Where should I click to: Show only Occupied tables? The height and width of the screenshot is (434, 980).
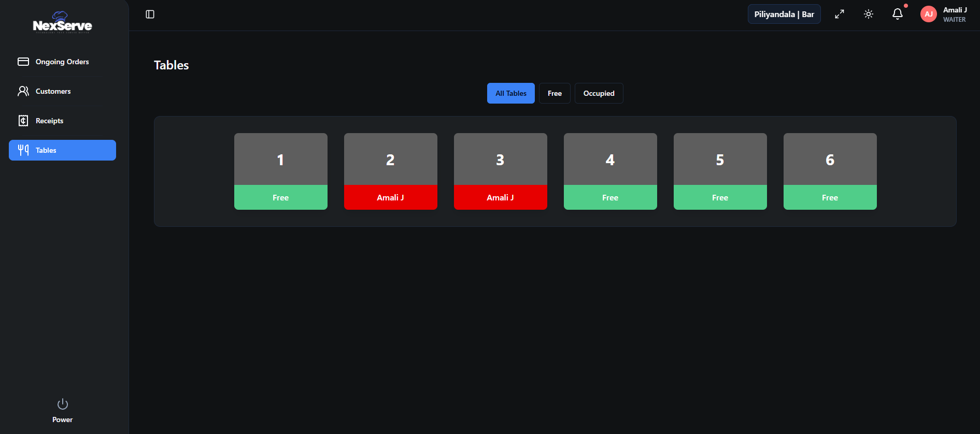[x=599, y=93]
